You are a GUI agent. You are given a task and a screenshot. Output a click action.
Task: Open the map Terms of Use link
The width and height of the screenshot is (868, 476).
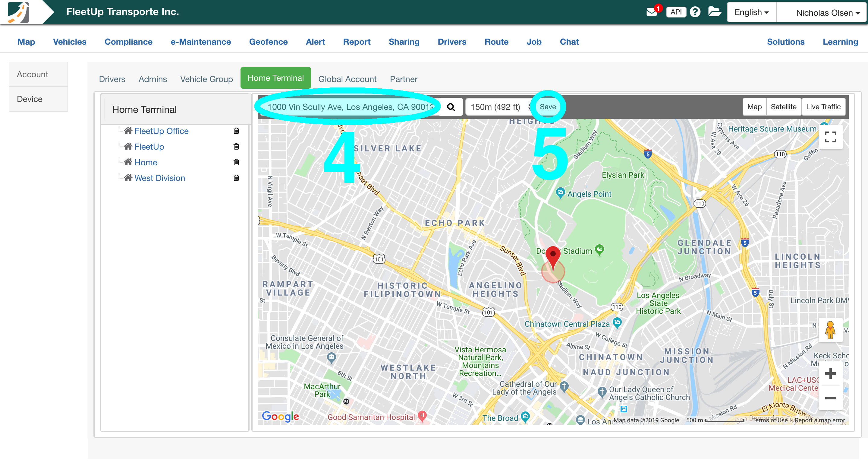tap(770, 420)
